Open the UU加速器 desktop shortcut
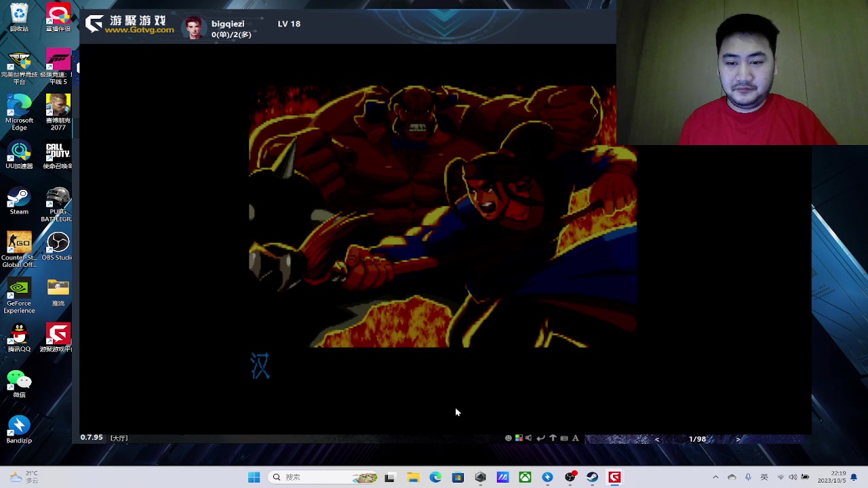 click(x=19, y=155)
